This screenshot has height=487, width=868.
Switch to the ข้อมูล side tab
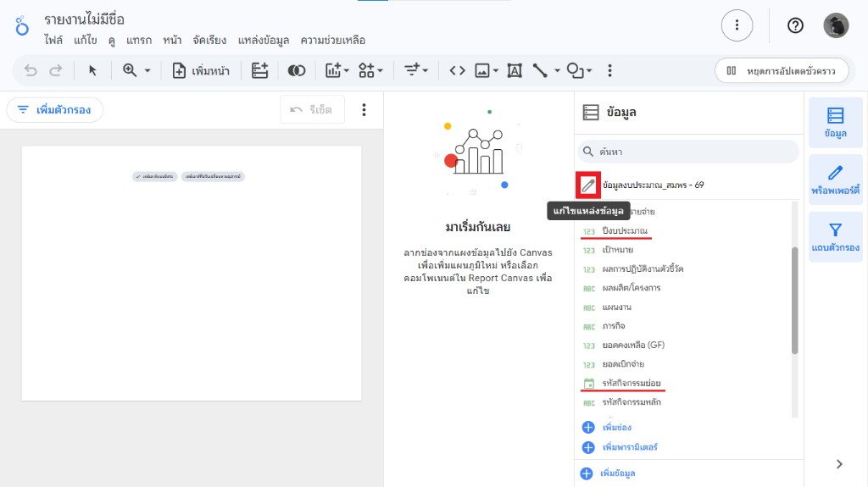835,122
